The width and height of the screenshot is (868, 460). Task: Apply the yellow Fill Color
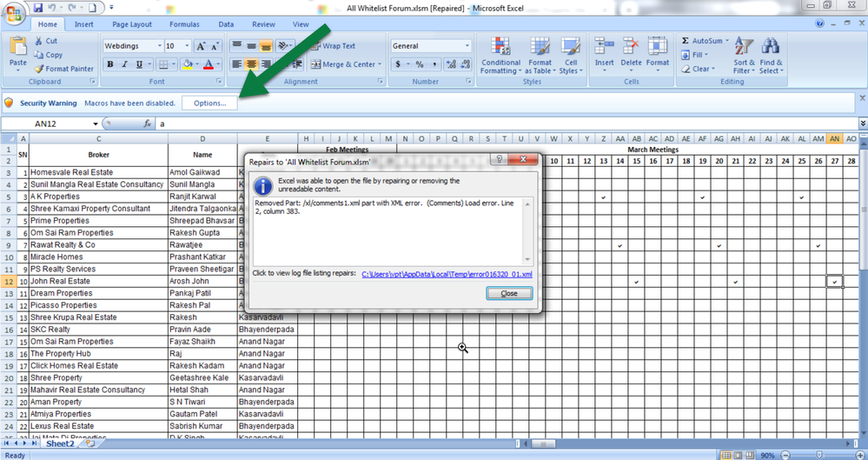pyautogui.click(x=188, y=64)
